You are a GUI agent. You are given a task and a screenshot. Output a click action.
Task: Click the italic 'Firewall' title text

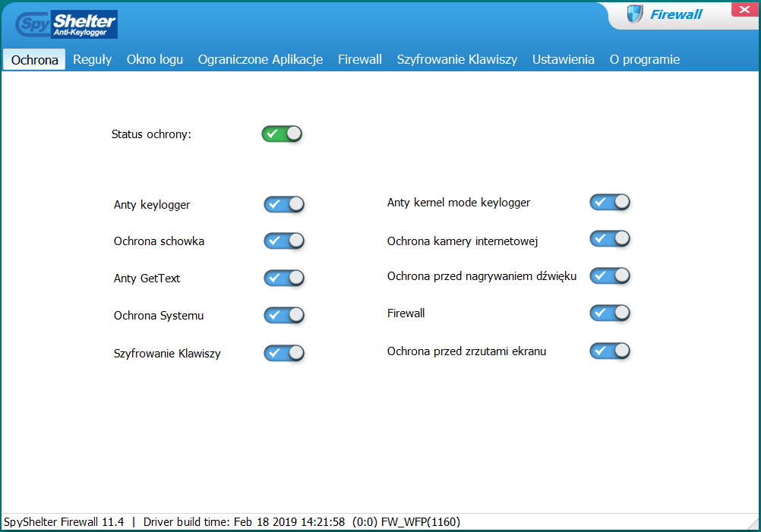click(676, 14)
